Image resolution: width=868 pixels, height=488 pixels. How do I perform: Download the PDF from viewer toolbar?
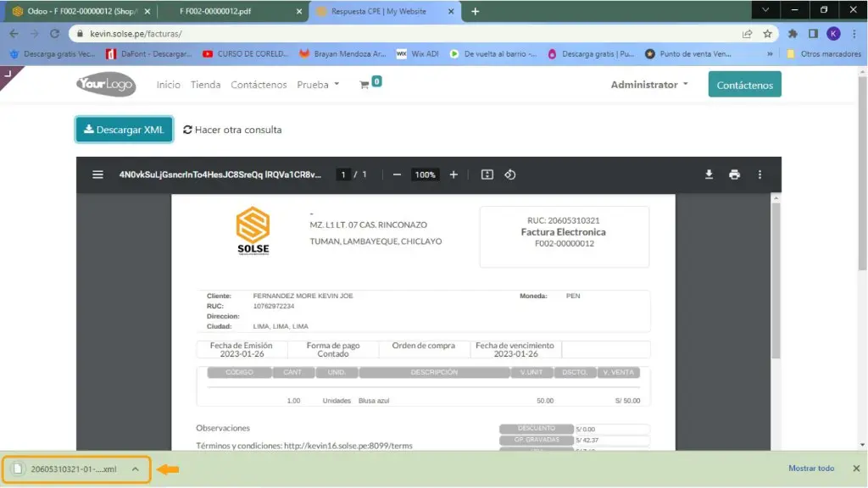(x=709, y=175)
